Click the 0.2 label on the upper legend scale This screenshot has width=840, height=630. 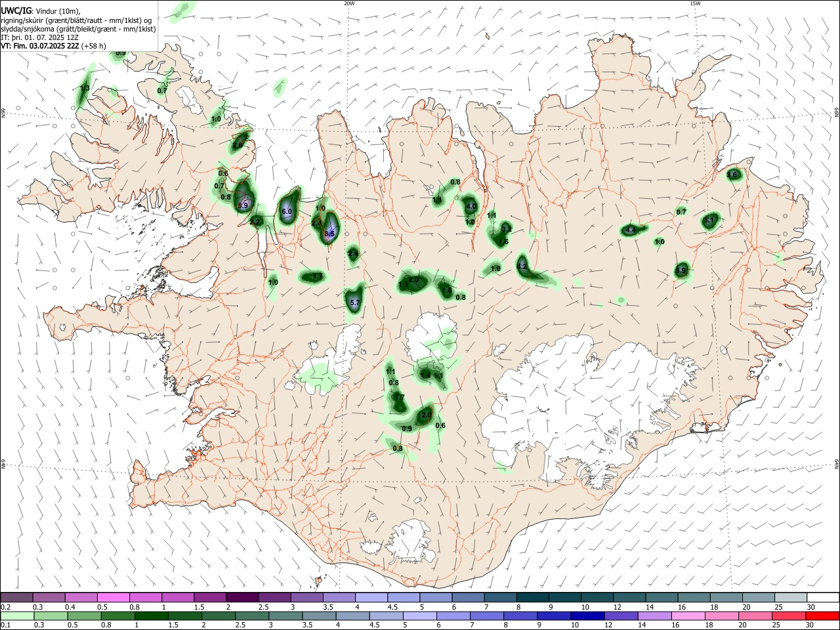click(5, 607)
